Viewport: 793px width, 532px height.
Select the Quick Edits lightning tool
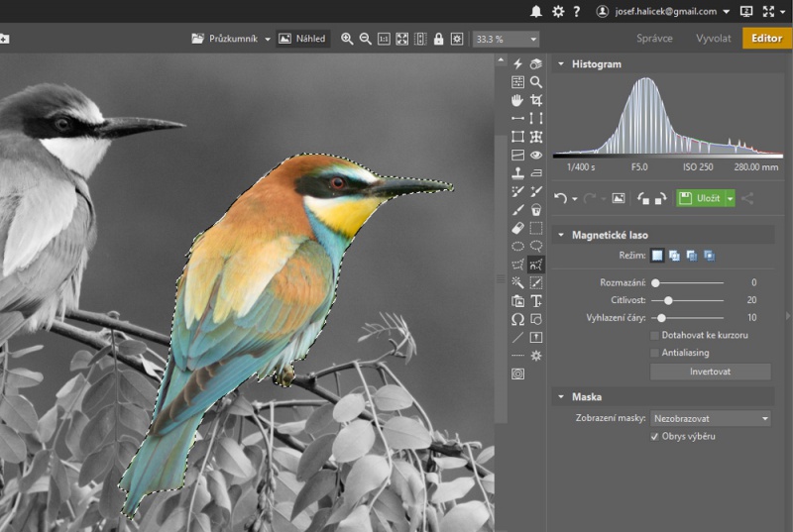pyautogui.click(x=517, y=63)
